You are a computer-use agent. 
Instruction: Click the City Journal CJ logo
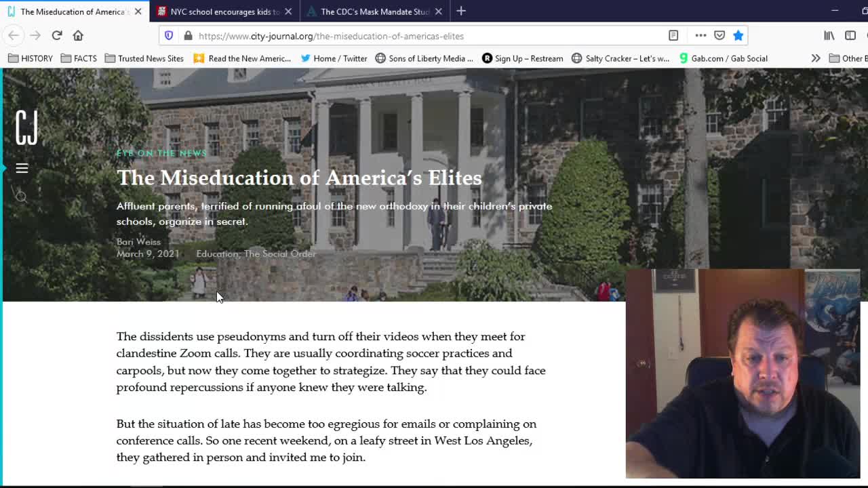(x=26, y=127)
